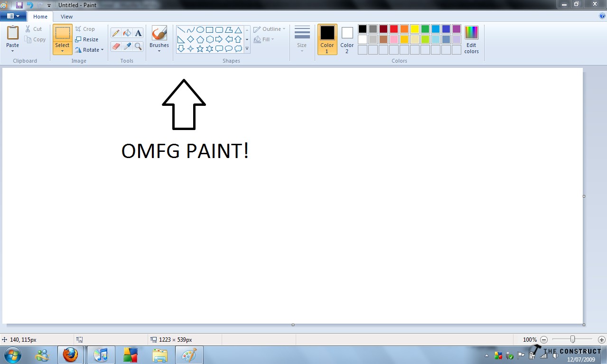Choose the Rectangle shape
Viewport: 607px width, 364px height.
point(209,30)
